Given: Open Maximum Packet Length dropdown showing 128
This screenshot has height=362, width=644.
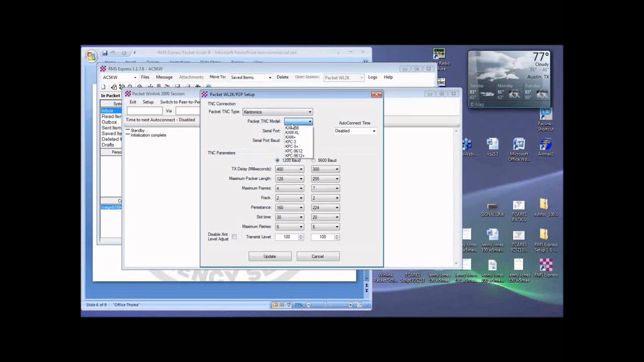Looking at the screenshot, I should pos(289,178).
